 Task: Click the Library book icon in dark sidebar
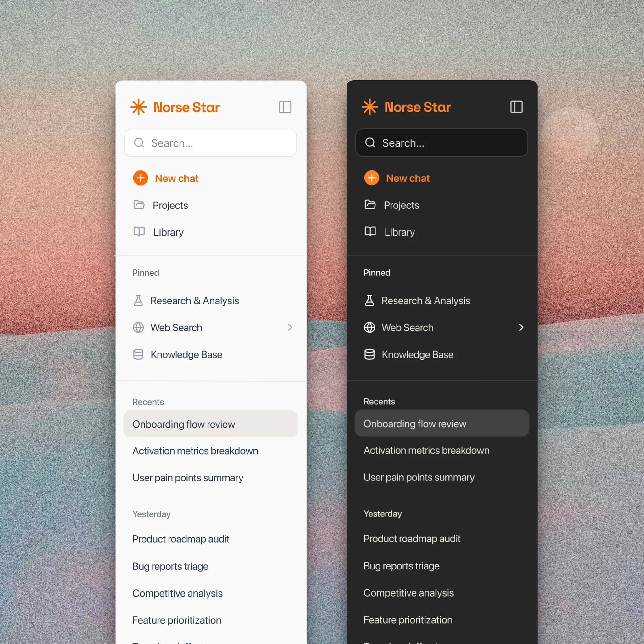(x=370, y=231)
